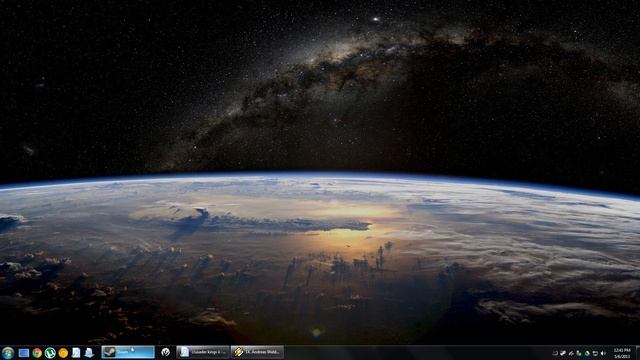Click the Steam tray icon
Viewport: 640px width, 360px height.
(563, 353)
